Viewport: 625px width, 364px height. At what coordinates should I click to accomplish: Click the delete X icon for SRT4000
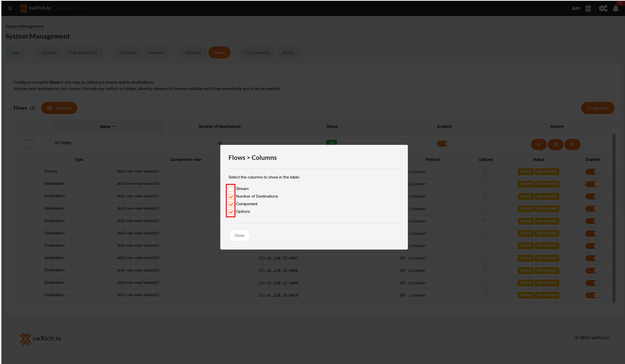572,144
